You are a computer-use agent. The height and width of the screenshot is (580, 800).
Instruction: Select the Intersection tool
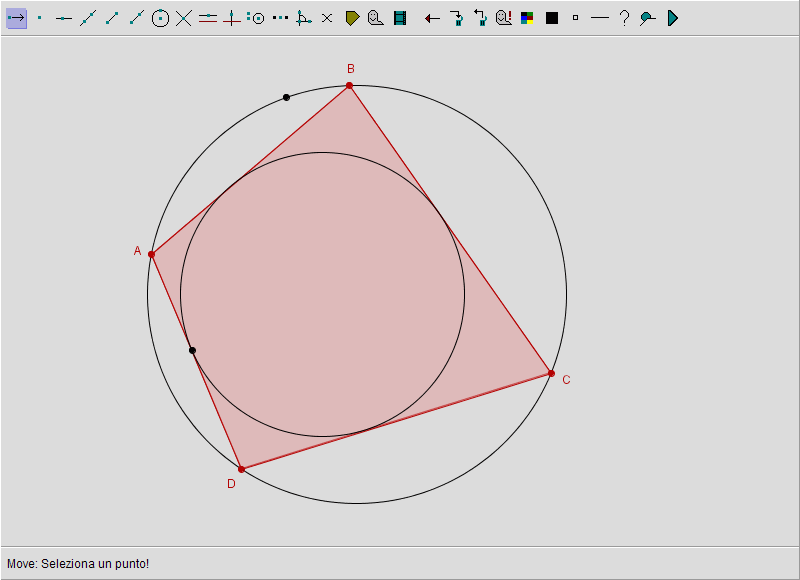pyautogui.click(x=184, y=18)
